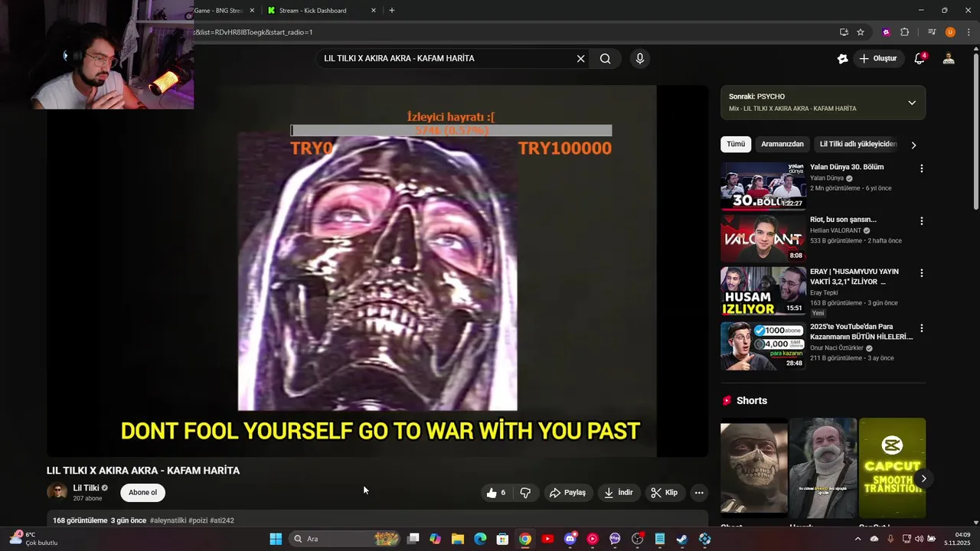Open Riot, bu son şansın thumbnail
Viewport: 980px width, 551px height.
pyautogui.click(x=763, y=238)
